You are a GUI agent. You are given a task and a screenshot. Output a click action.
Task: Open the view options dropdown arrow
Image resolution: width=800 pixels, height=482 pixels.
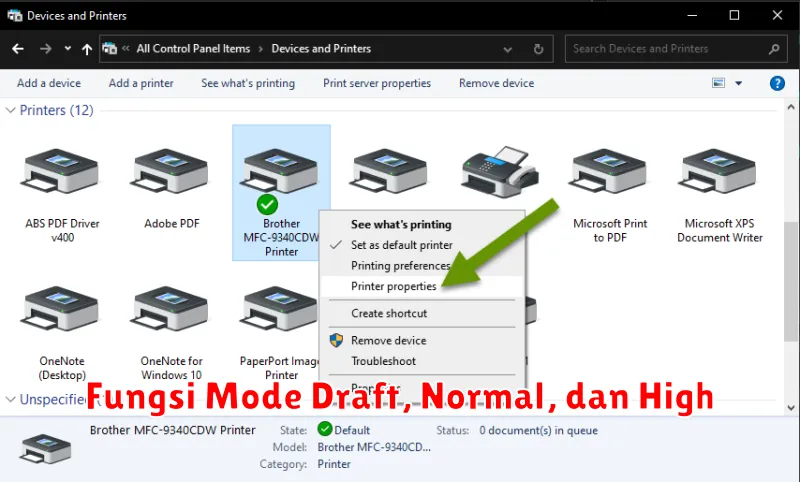(x=738, y=83)
